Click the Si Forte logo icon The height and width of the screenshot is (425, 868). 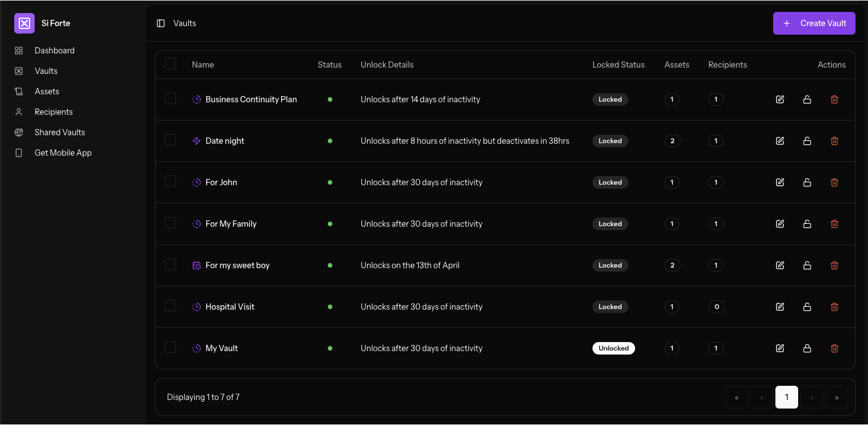click(24, 23)
